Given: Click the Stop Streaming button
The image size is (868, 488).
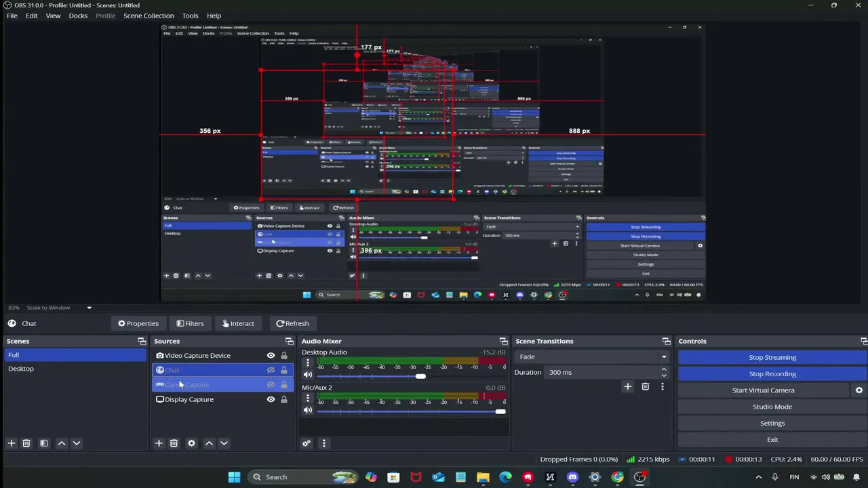Looking at the screenshot, I should click(772, 357).
